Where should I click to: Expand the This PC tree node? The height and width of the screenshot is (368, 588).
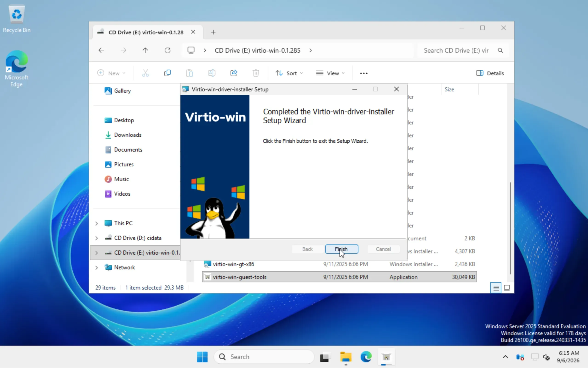click(x=97, y=223)
